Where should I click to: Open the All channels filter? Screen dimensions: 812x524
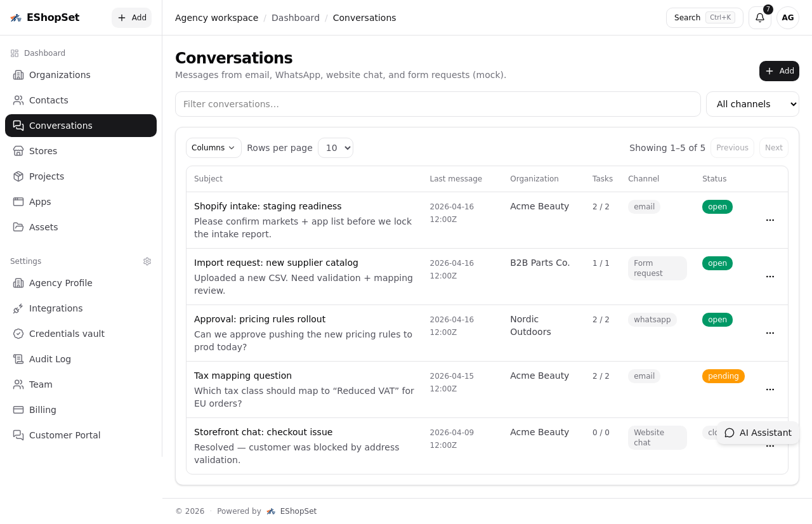point(752,103)
